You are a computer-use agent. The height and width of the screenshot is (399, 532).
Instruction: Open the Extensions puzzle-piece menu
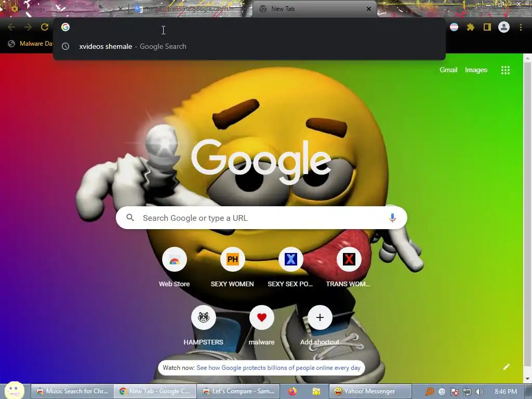470,27
